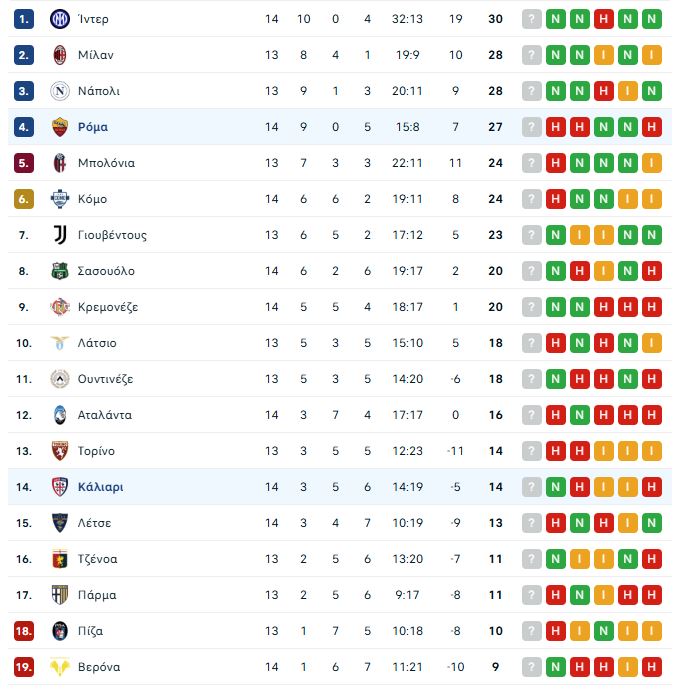The width and height of the screenshot is (676, 691).
Task: Click the Genoa crest icon
Action: [59, 559]
